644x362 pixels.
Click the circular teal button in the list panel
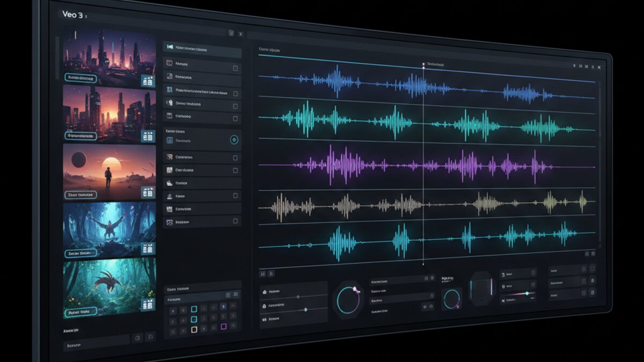click(x=234, y=140)
